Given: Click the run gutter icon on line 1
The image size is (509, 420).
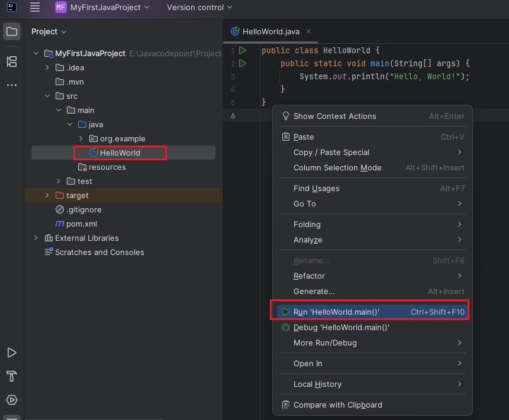Looking at the screenshot, I should point(243,50).
